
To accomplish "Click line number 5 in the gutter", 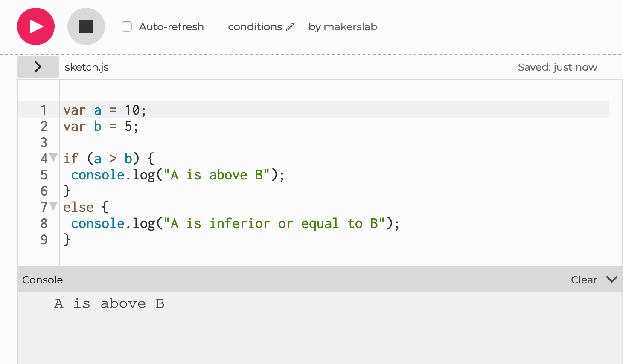I will pos(44,175).
